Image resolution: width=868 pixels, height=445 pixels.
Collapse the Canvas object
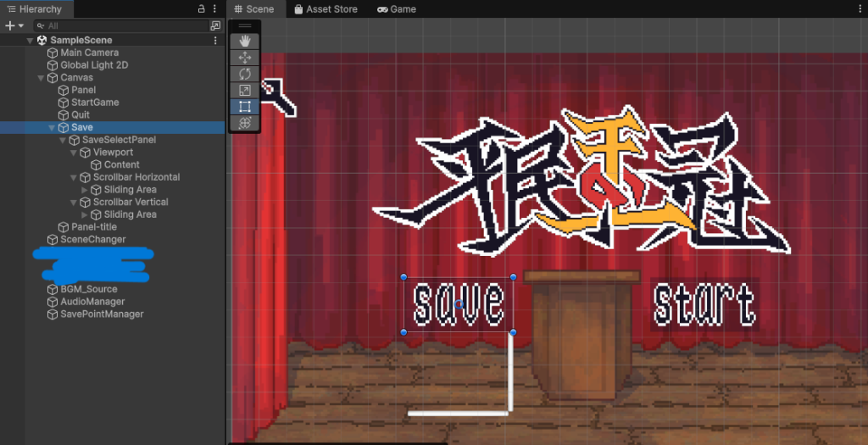(x=41, y=78)
